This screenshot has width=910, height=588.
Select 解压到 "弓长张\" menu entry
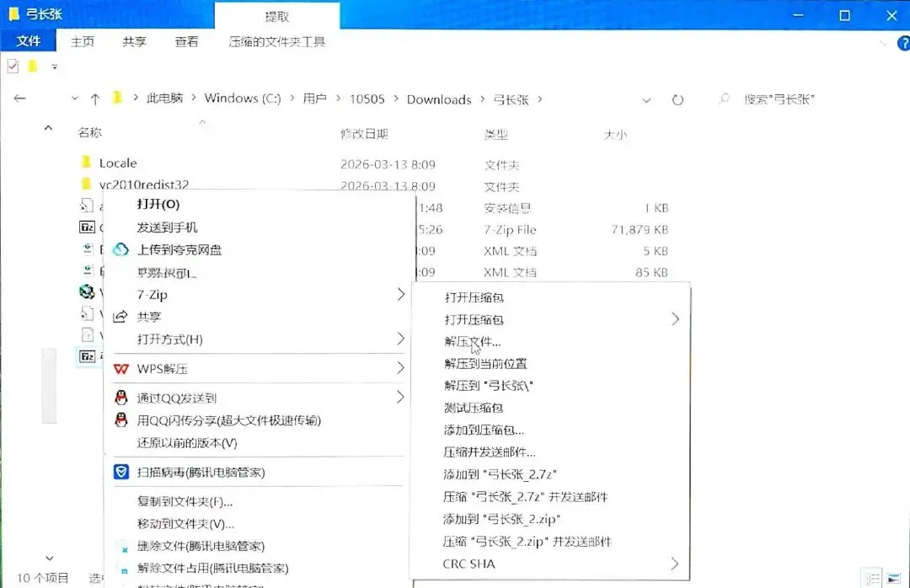pyautogui.click(x=489, y=386)
